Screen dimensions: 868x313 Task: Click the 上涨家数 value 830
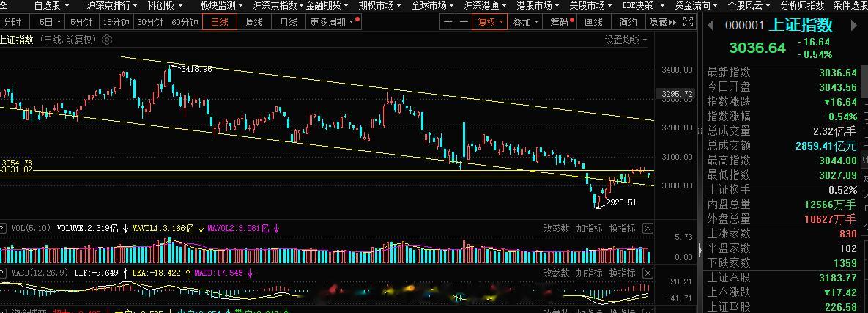point(848,233)
